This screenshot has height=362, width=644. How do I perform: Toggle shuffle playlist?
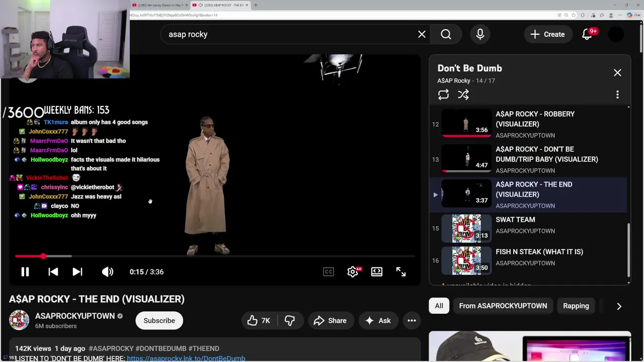[x=463, y=95]
